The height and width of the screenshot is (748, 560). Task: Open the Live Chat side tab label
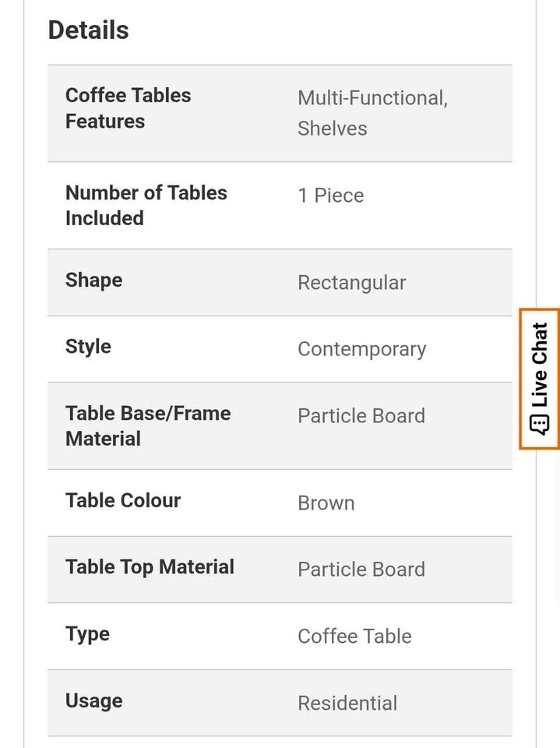coord(540,365)
